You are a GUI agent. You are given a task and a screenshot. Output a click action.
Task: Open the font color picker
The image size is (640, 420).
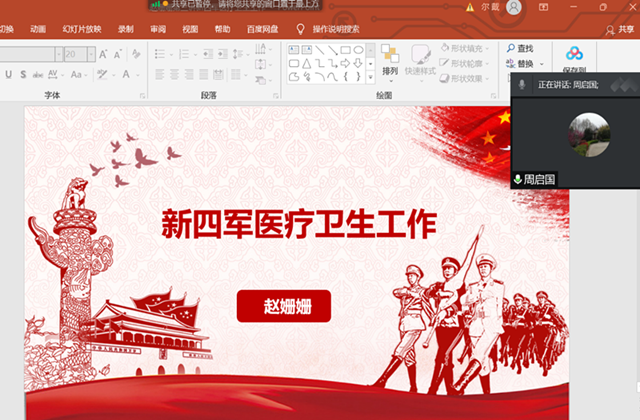pyautogui.click(x=131, y=74)
